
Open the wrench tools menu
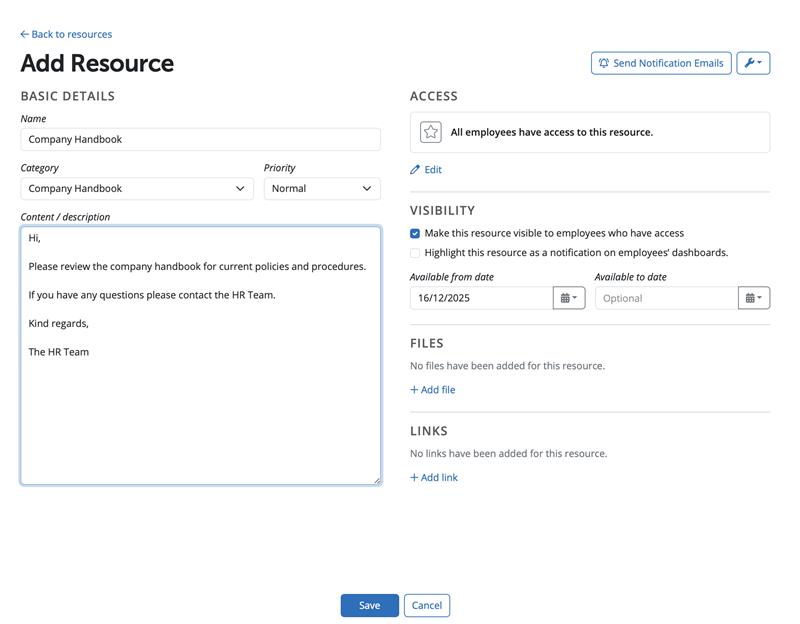753,63
